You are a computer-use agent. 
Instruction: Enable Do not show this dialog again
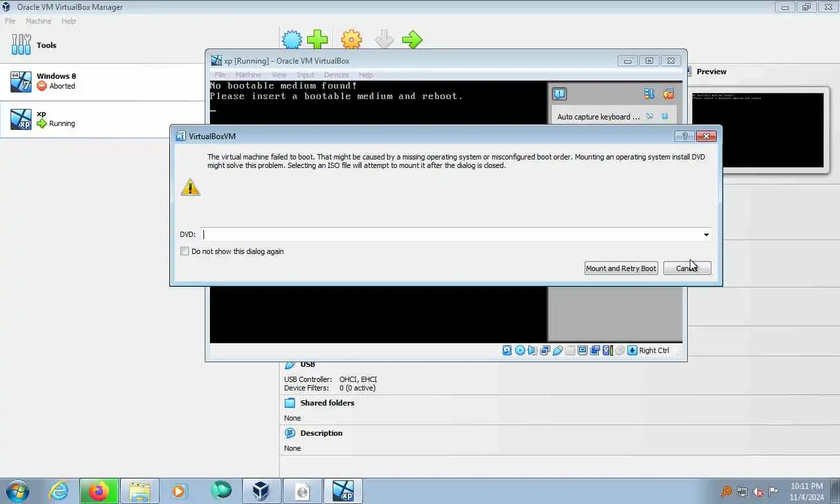pyautogui.click(x=184, y=251)
